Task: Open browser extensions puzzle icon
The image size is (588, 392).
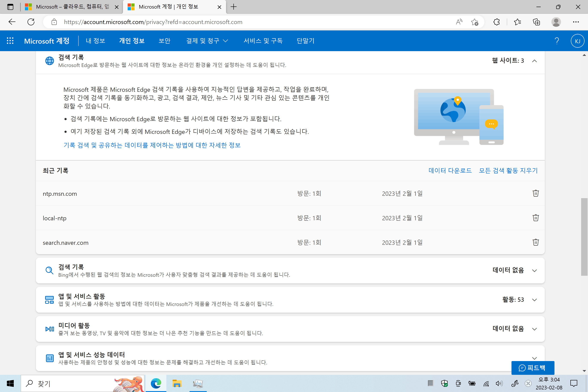Action: (496, 22)
